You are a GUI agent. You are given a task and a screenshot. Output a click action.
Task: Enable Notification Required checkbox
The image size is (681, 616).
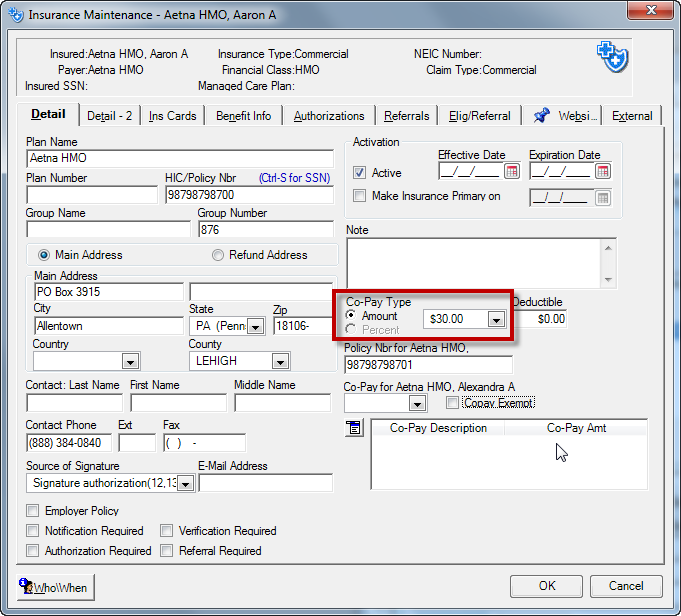33,530
